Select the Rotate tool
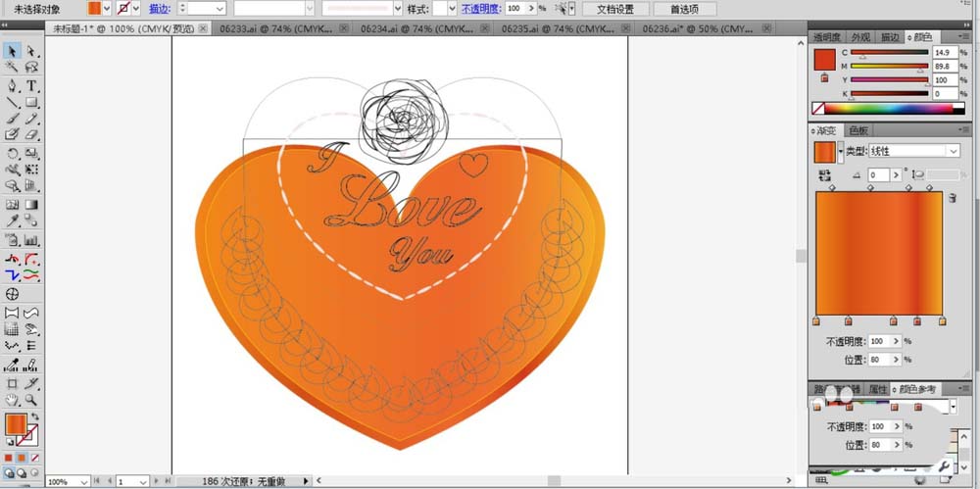980x489 pixels. point(12,153)
